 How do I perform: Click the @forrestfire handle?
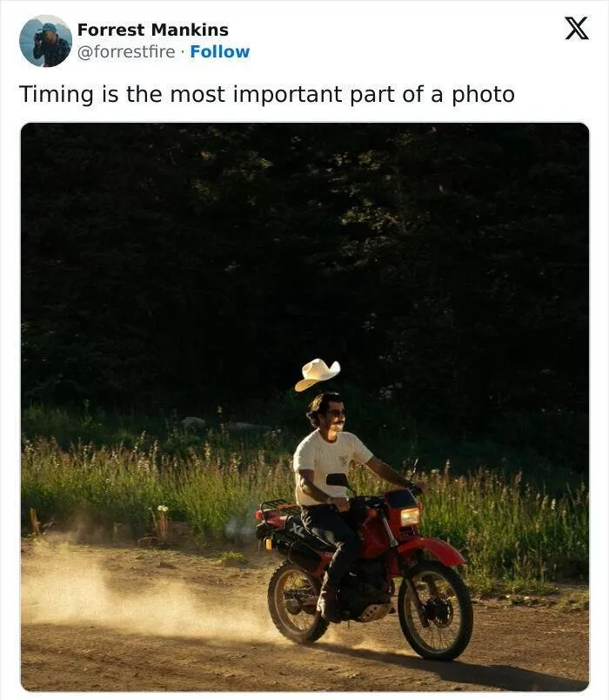click(x=126, y=51)
